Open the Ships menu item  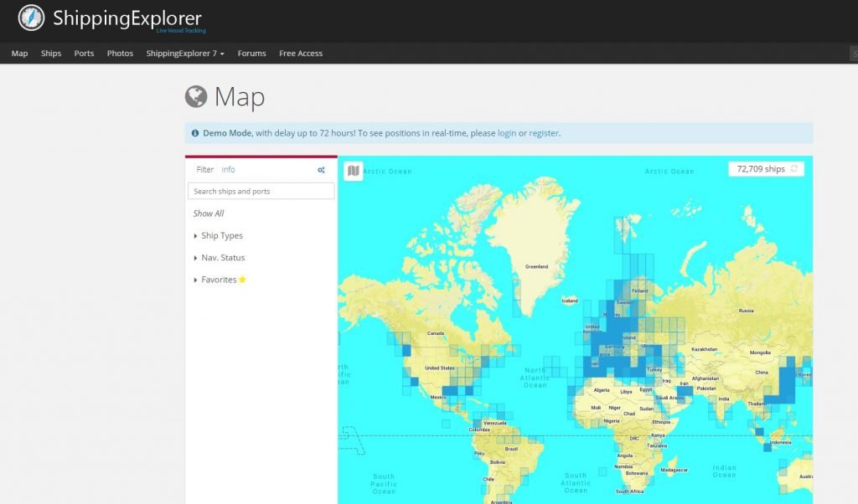click(x=51, y=53)
